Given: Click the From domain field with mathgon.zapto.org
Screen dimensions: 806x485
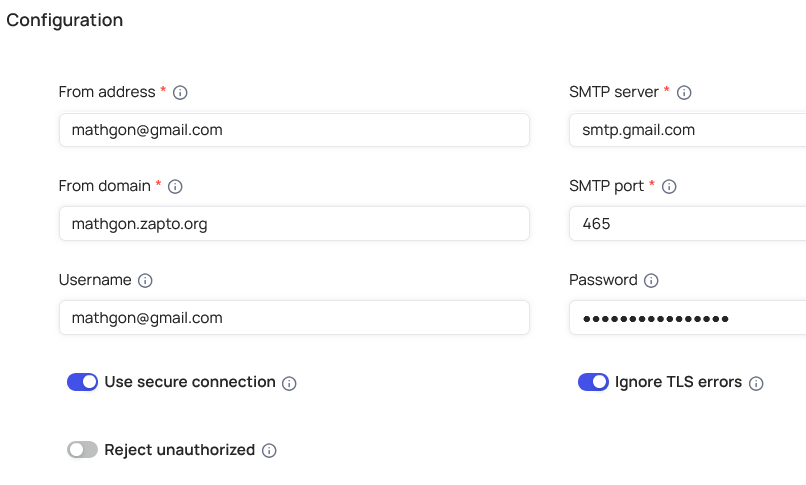Looking at the screenshot, I should point(293,224).
